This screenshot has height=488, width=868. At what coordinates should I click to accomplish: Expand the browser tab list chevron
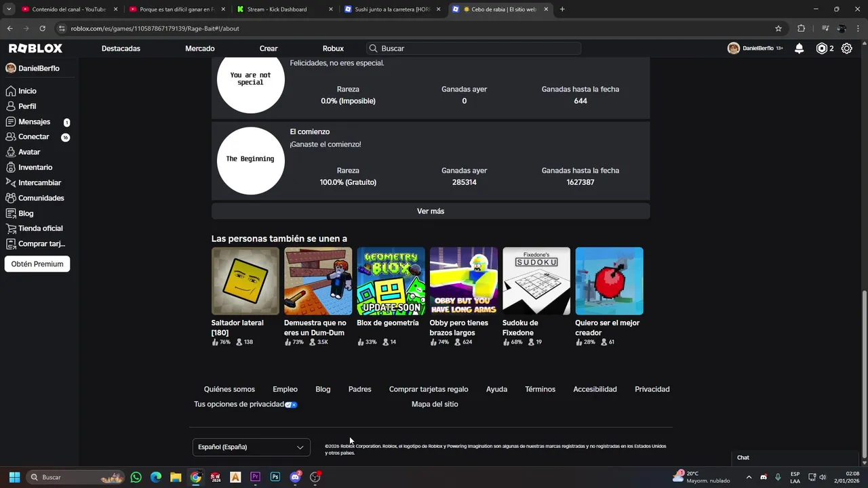coord(9,9)
